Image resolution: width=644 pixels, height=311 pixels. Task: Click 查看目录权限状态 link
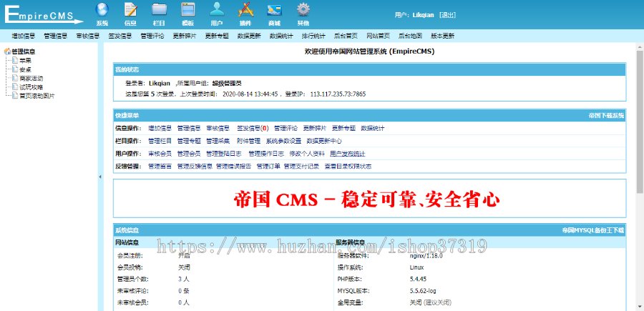point(348,167)
